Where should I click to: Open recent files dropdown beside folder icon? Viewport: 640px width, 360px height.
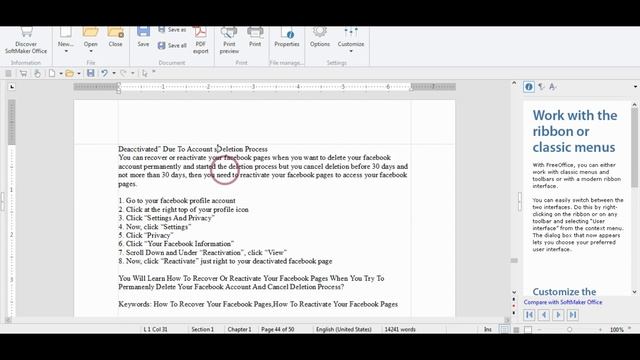pos(79,73)
